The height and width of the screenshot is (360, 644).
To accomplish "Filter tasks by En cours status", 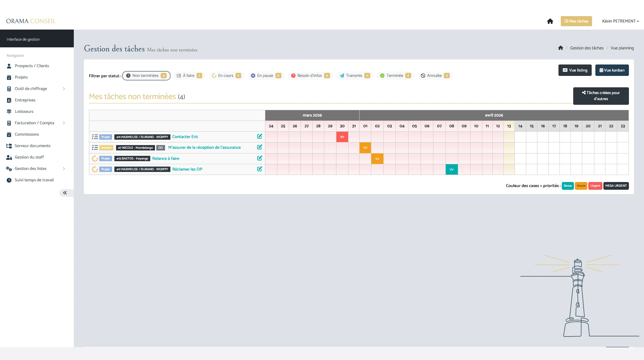I will coord(226,76).
